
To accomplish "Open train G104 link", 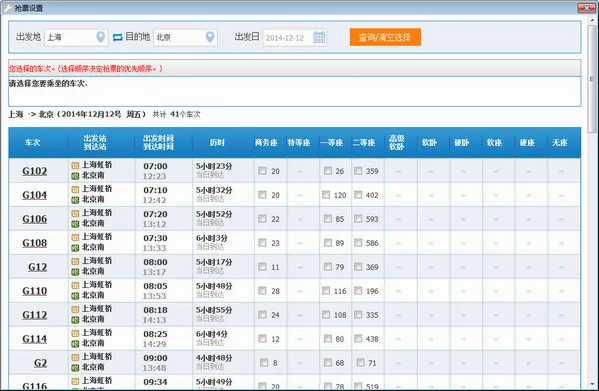I will 34,195.
